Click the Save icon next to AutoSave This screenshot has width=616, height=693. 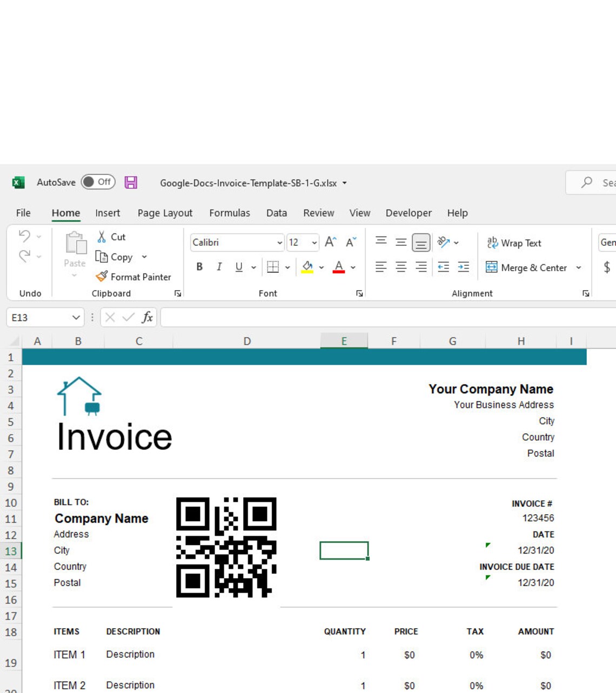[x=131, y=183]
